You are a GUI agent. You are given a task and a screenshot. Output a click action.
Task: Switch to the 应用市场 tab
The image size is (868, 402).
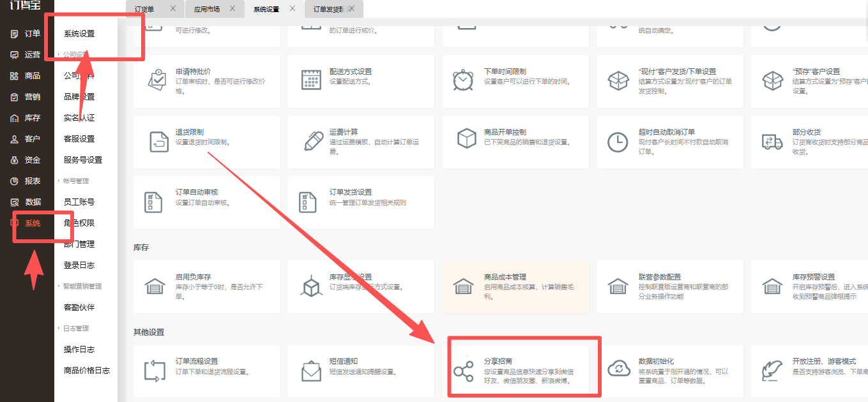pyautogui.click(x=207, y=10)
